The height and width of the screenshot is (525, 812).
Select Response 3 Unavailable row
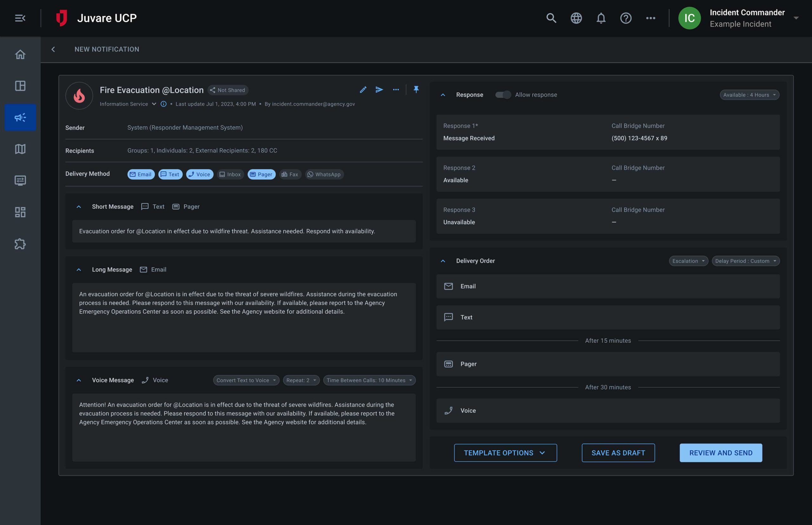coord(608,216)
